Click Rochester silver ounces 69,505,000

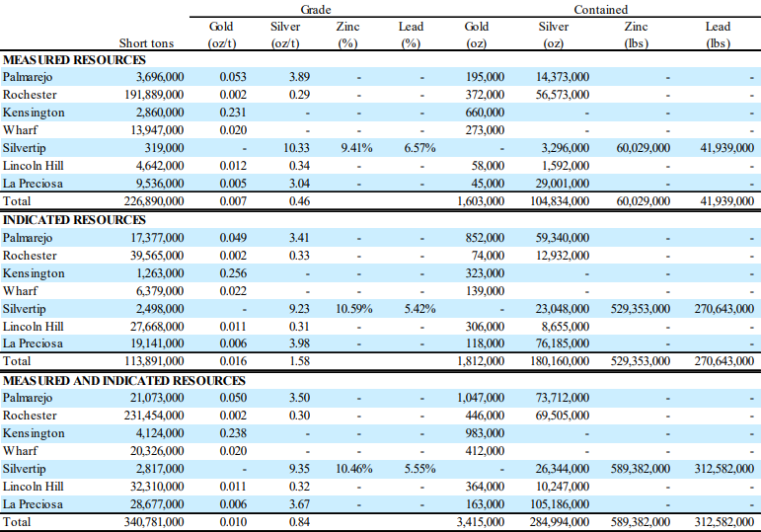coord(563,416)
